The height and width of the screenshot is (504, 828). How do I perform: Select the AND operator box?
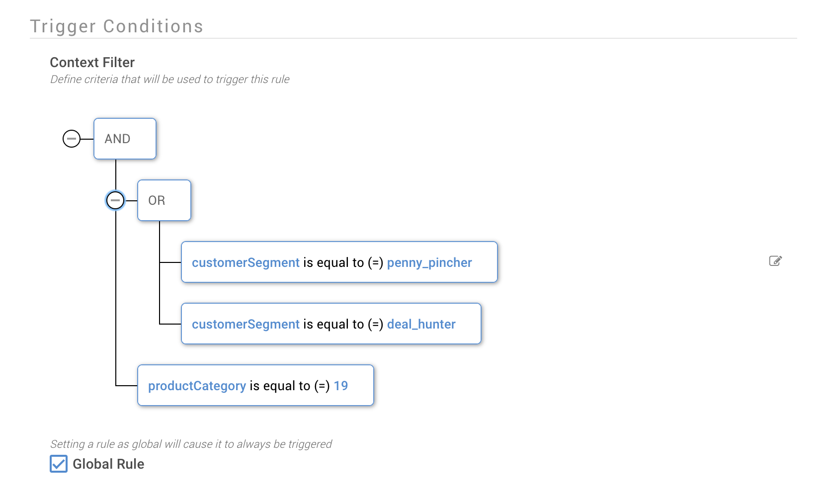pyautogui.click(x=125, y=139)
